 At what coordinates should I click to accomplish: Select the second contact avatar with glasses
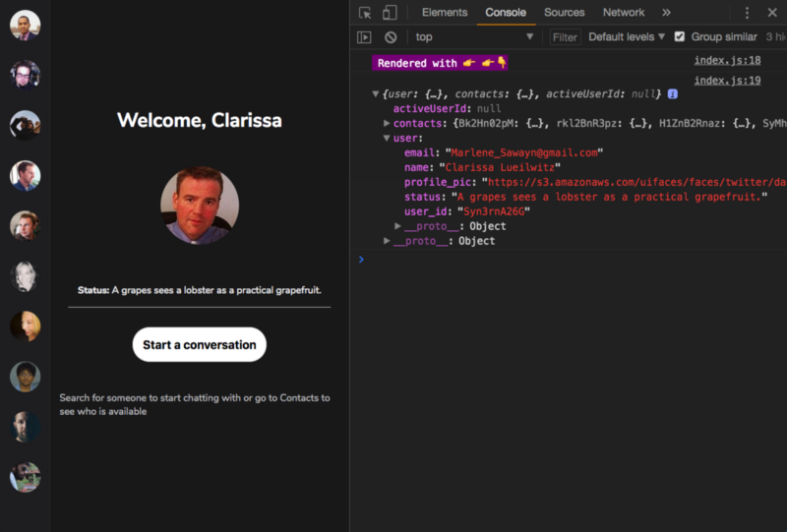[26, 76]
